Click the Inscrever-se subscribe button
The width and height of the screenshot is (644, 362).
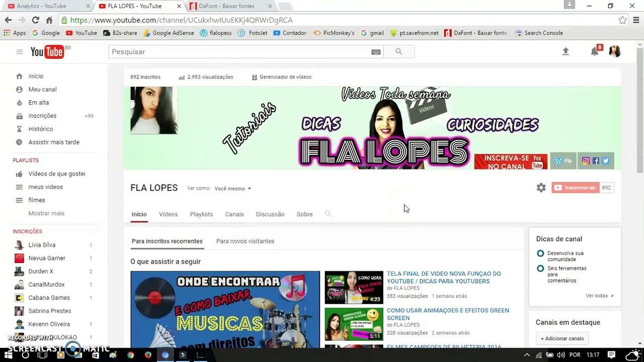pyautogui.click(x=576, y=188)
